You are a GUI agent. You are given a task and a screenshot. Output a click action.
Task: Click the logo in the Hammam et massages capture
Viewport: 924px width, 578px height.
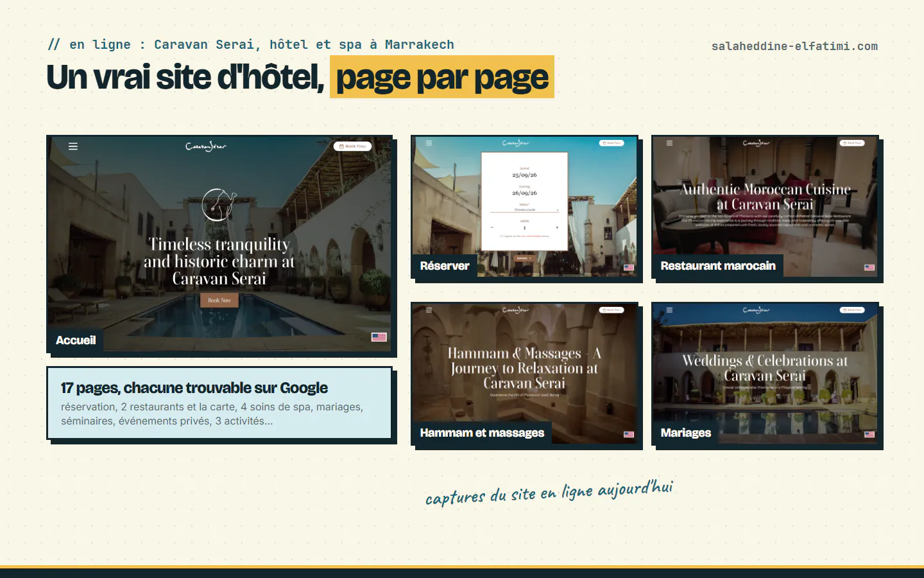coord(515,310)
